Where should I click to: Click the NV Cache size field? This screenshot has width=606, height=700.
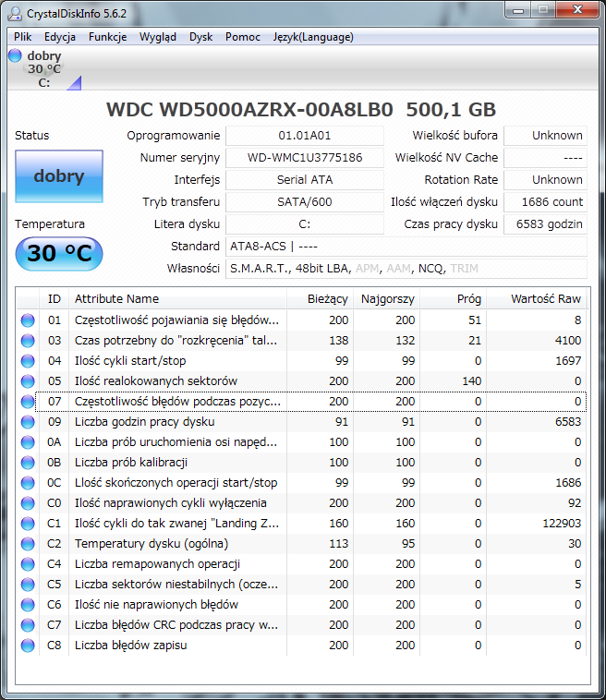(x=545, y=158)
